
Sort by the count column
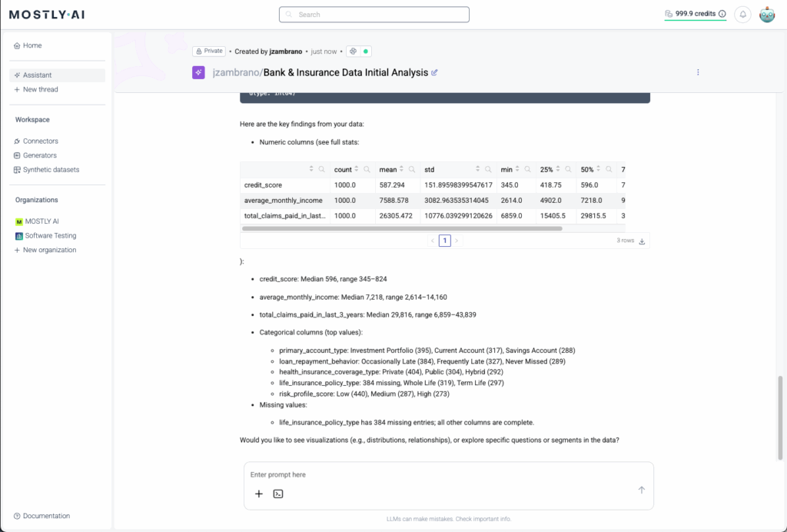point(357,169)
